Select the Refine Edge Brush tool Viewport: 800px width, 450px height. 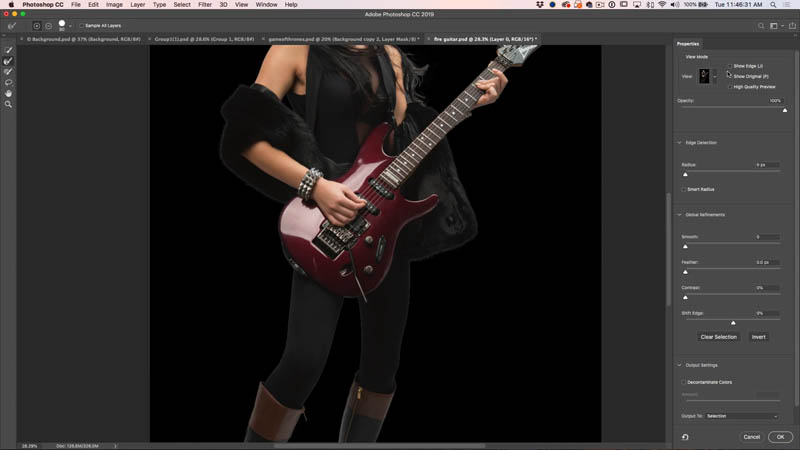[8, 61]
